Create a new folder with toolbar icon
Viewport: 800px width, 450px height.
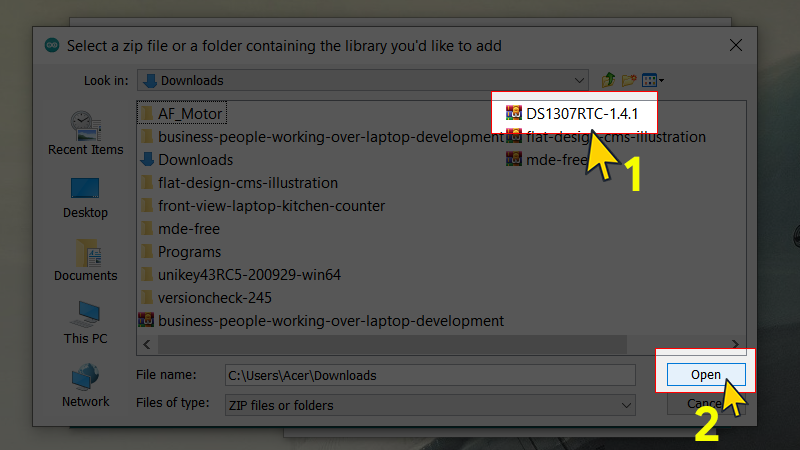coord(629,80)
